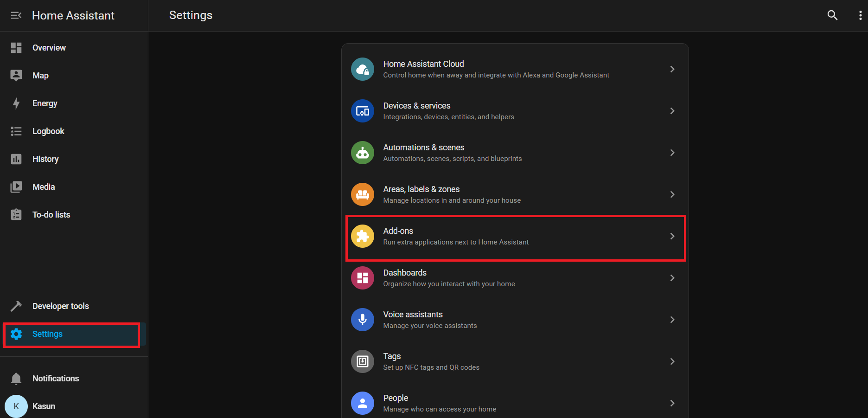Expand People chevron arrow
This screenshot has height=418, width=868.
click(x=672, y=403)
